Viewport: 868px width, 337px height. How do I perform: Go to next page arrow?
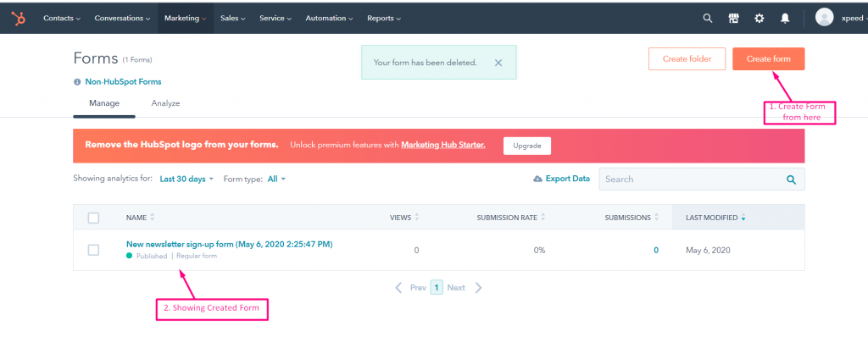pos(479,288)
